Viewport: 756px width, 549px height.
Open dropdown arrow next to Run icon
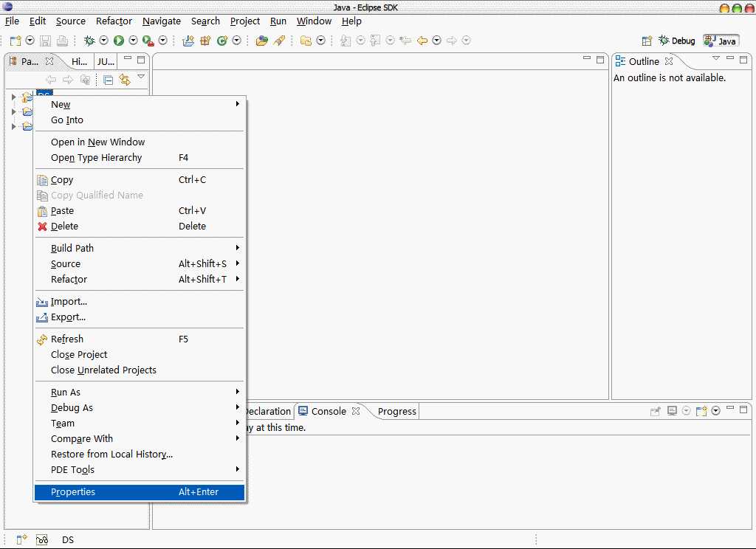(133, 41)
